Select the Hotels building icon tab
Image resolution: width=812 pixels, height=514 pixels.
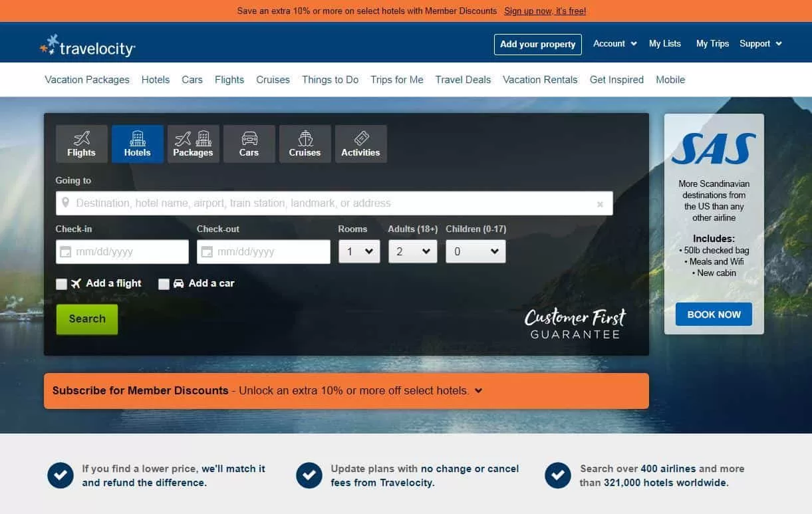pos(137,144)
